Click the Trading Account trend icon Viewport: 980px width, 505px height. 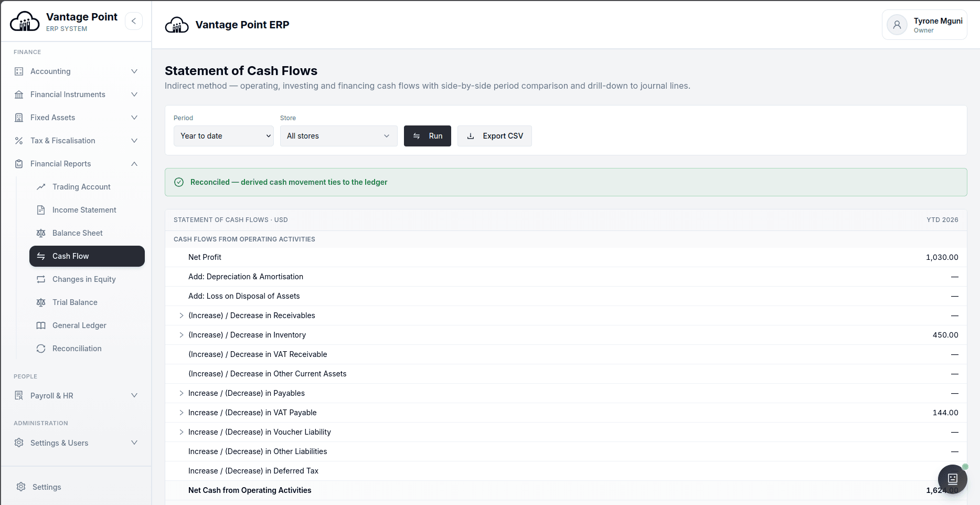(41, 187)
